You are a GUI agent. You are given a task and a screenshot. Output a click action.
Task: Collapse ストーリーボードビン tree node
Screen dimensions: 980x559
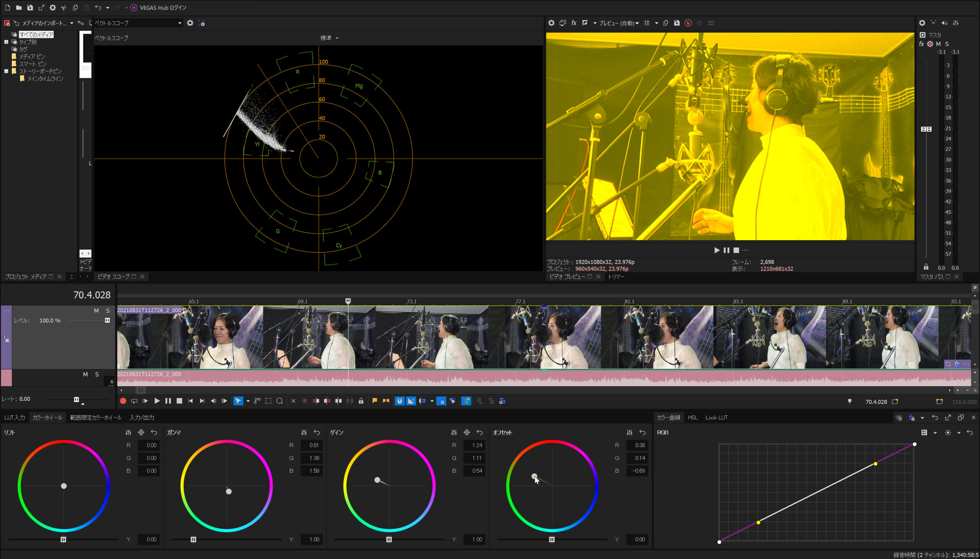6,71
